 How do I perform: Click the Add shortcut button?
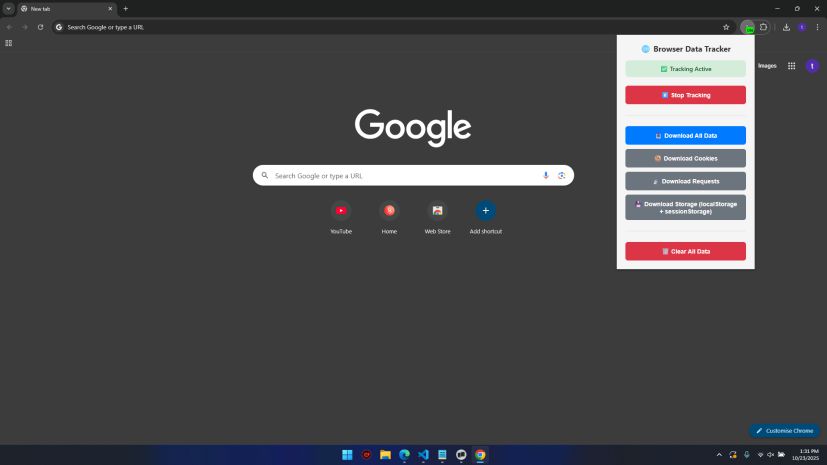(486, 217)
